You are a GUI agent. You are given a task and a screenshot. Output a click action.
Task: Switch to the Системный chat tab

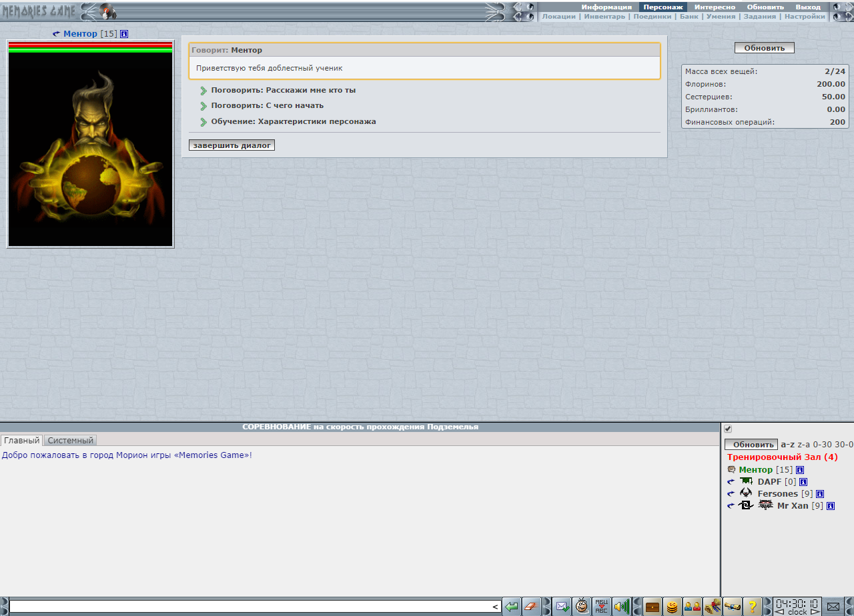tap(71, 441)
